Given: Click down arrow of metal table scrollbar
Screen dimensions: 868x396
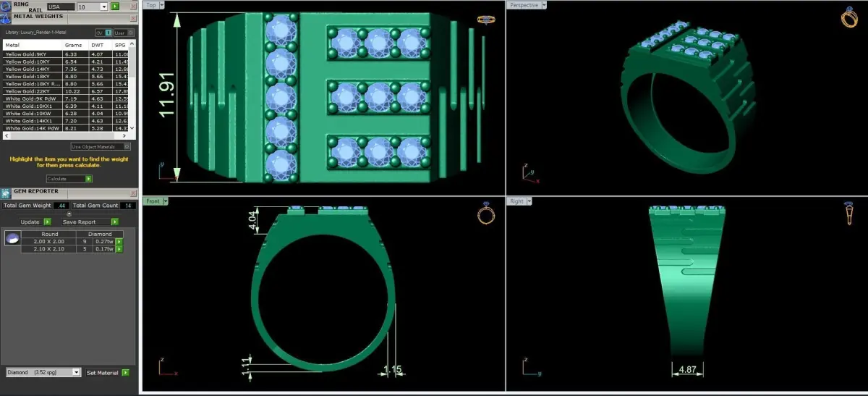Looking at the screenshot, I should pos(132,128).
